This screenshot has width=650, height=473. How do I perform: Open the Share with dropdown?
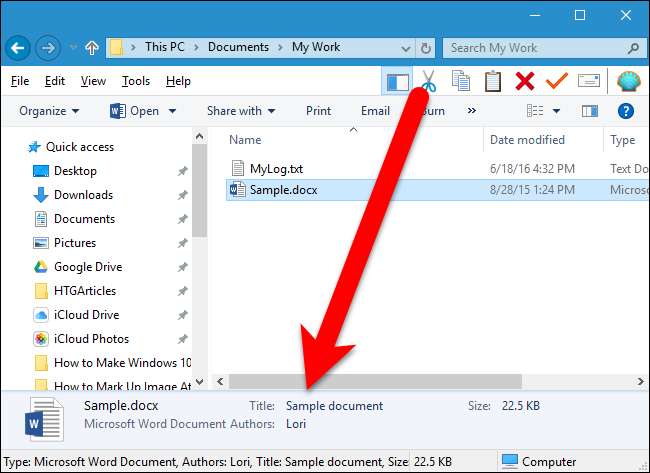coord(241,111)
